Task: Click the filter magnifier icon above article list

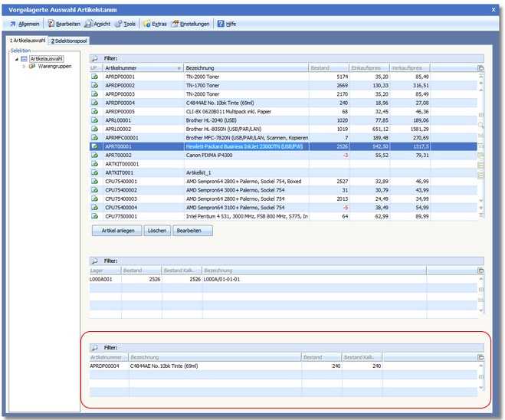Action: click(x=95, y=57)
